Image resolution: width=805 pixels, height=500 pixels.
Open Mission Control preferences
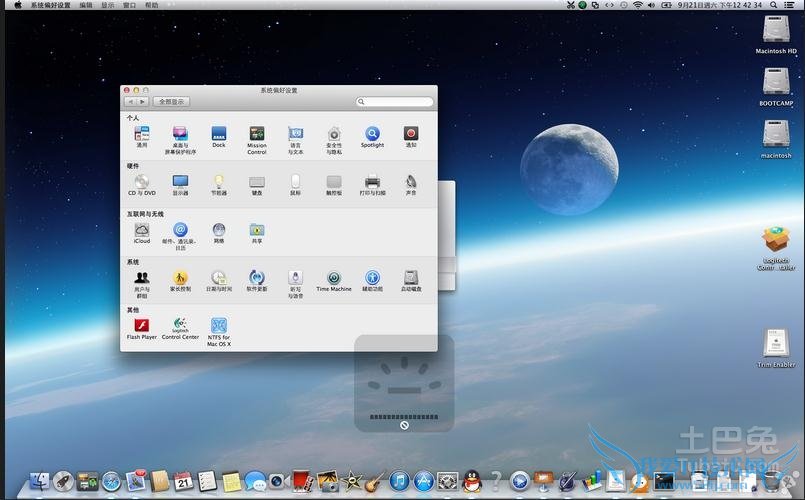point(257,134)
